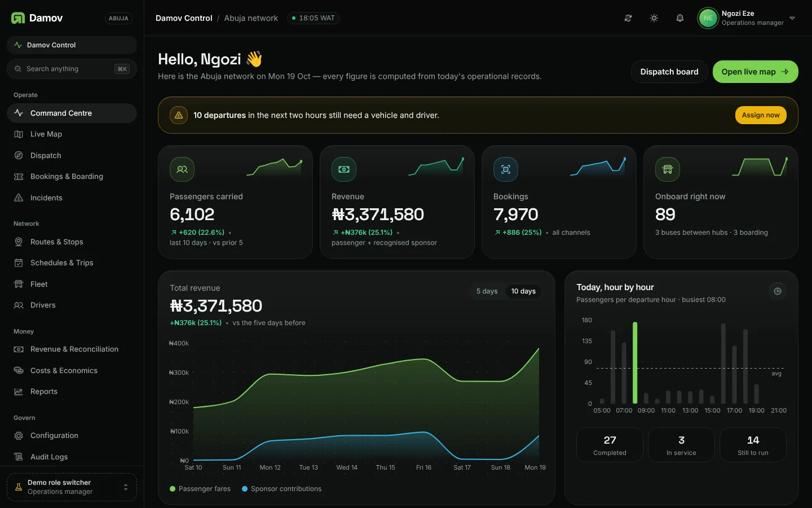The image size is (812, 508).
Task: Open Routes & Stops
Action: [x=72, y=242]
